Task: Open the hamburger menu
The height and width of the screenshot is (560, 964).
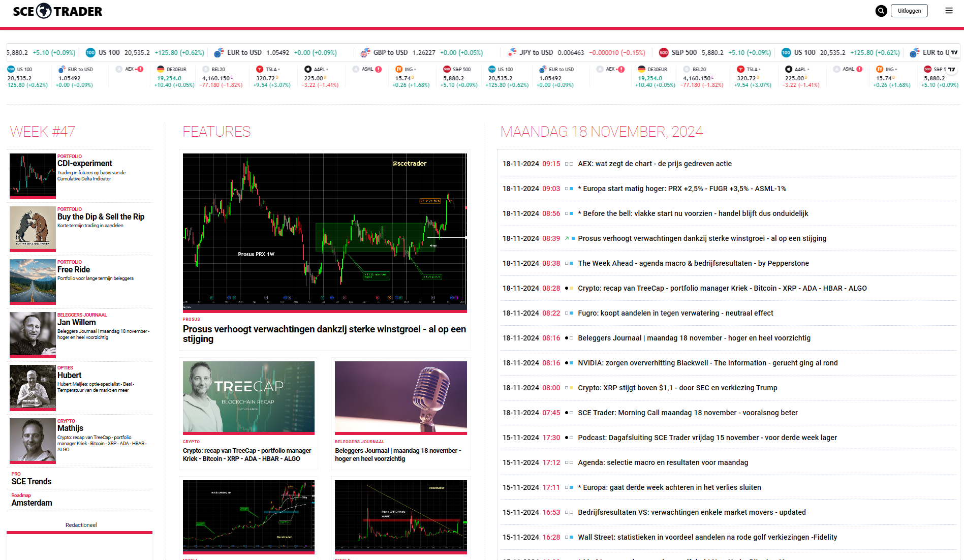Action: [x=949, y=11]
